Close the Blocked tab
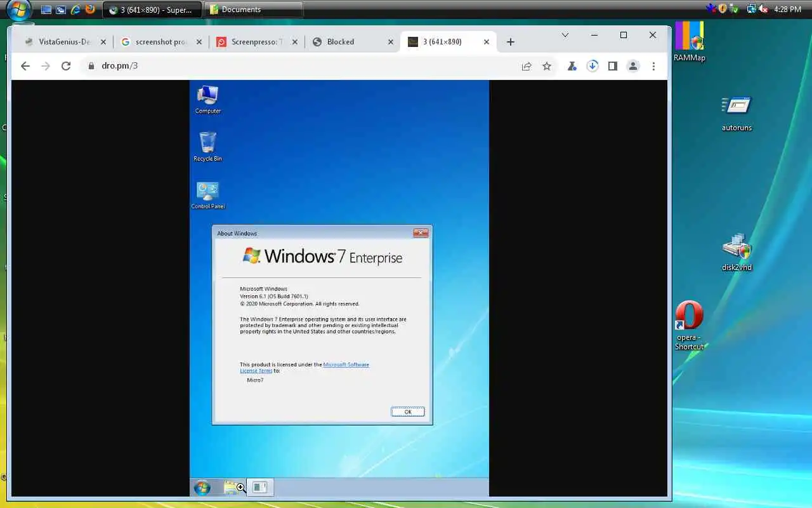This screenshot has height=508, width=812. [x=391, y=42]
